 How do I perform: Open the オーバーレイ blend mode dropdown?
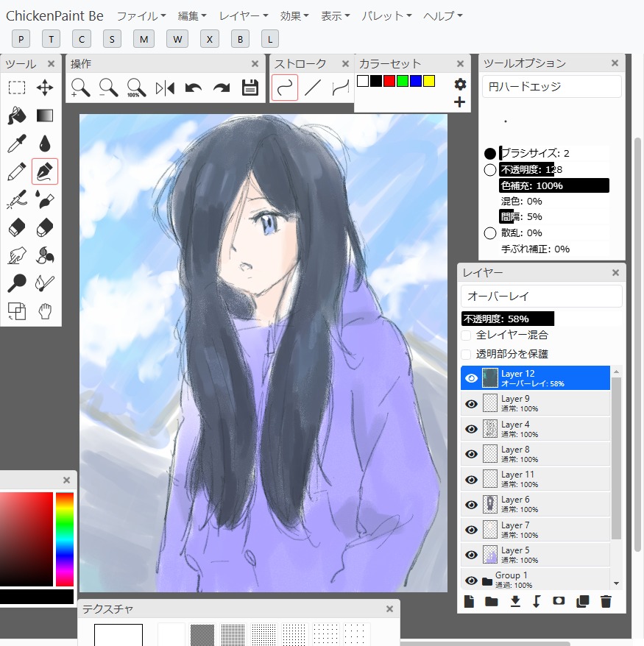tap(541, 297)
